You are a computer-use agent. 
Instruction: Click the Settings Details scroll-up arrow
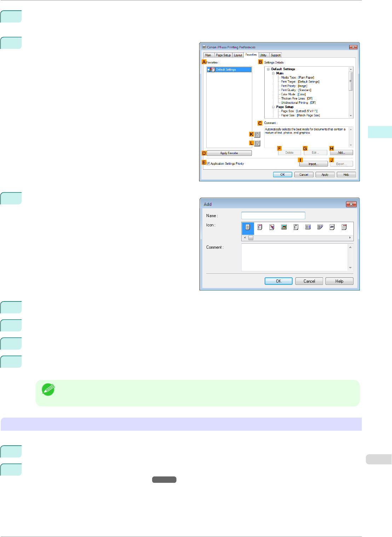click(351, 69)
